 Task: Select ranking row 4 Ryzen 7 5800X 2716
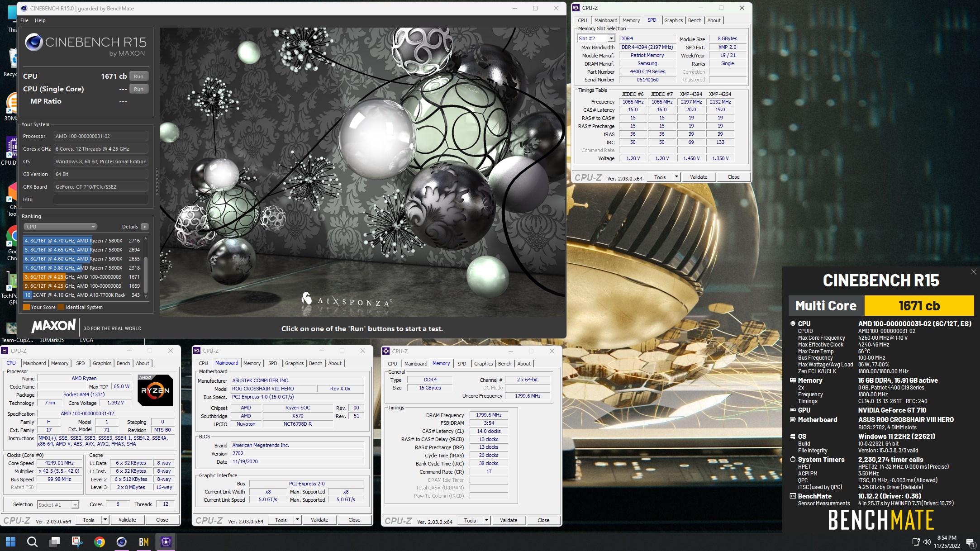click(x=82, y=241)
